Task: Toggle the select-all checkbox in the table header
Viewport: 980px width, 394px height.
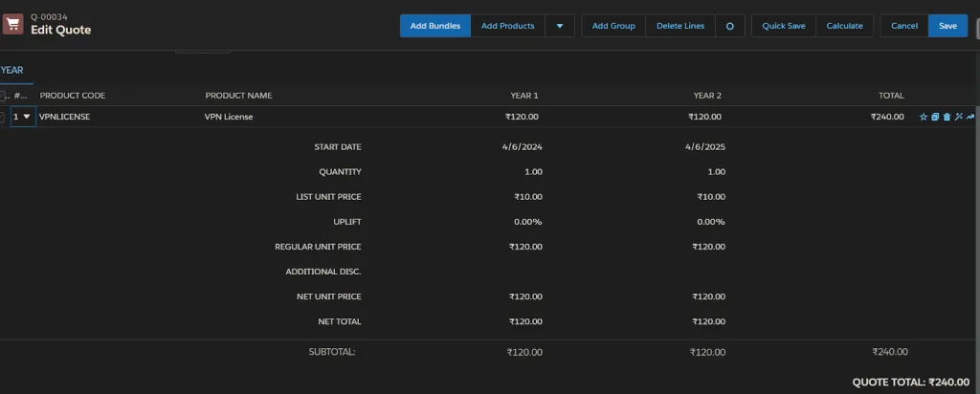Action: [x=2, y=96]
